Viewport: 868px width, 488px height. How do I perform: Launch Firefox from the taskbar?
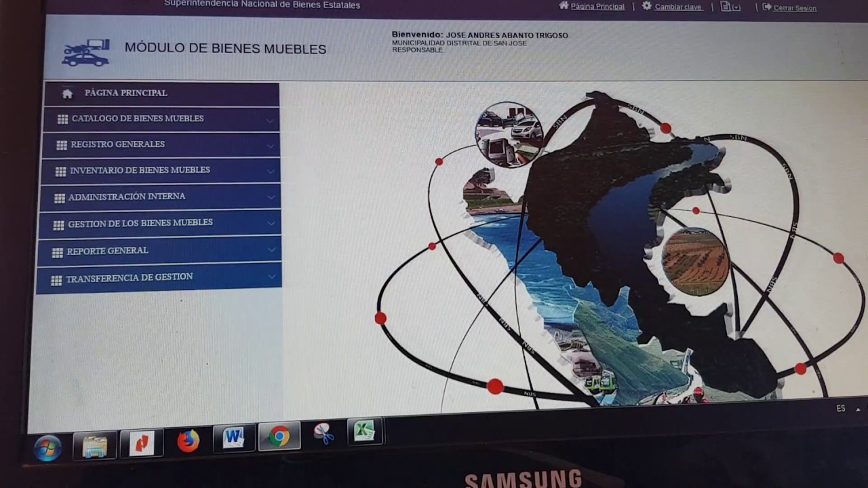click(x=188, y=441)
